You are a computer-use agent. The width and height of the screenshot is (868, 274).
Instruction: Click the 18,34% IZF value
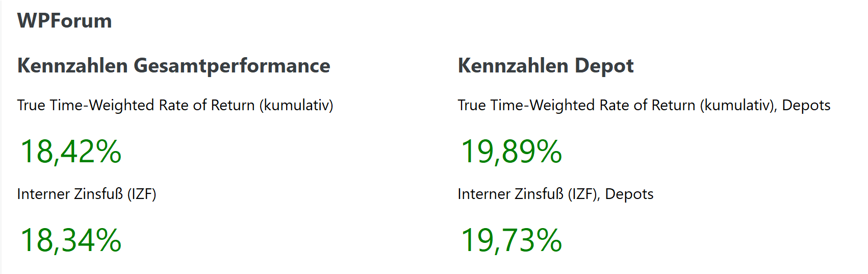[70, 240]
